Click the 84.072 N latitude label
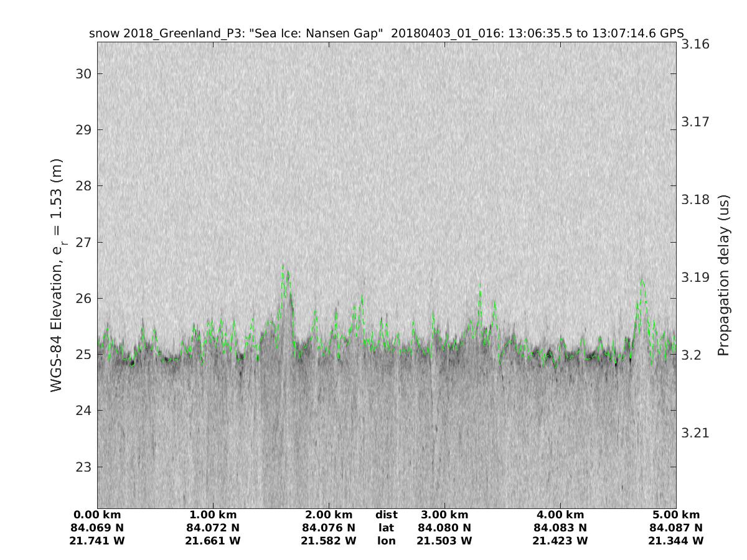This screenshot has width=747, height=560. pyautogui.click(x=213, y=528)
